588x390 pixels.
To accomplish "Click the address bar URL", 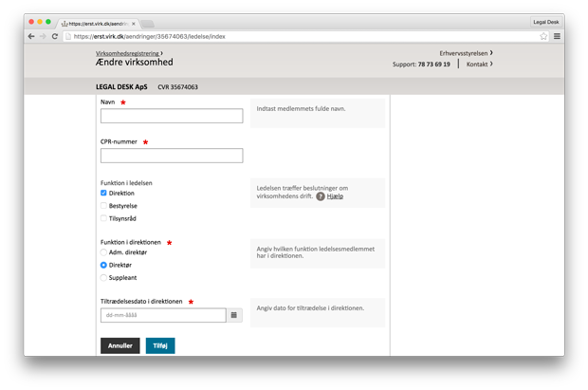I will [x=149, y=36].
